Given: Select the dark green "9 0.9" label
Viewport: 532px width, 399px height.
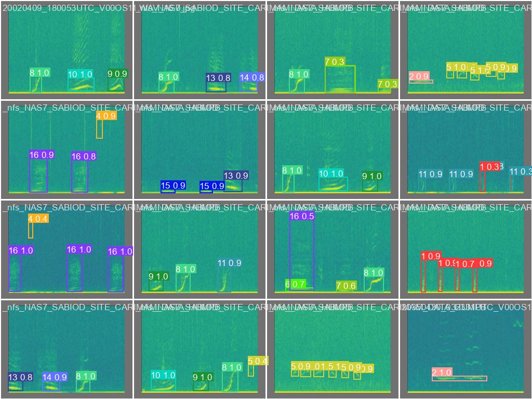Looking at the screenshot, I should coord(117,74).
